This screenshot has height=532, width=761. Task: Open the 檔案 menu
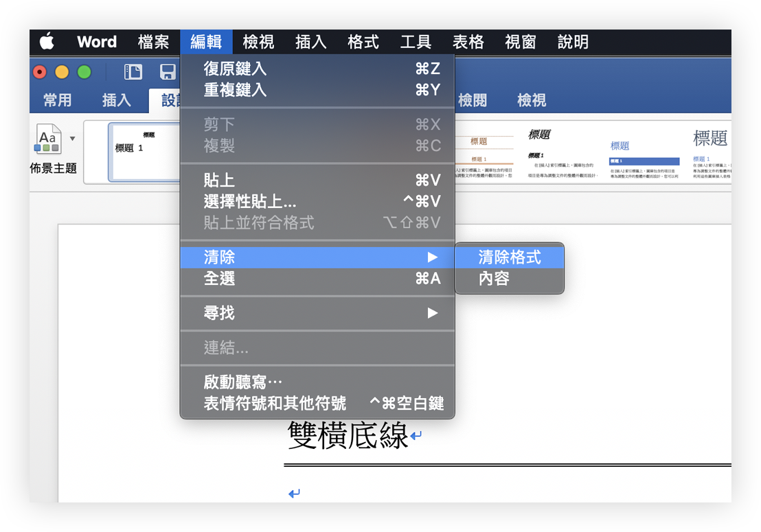153,42
